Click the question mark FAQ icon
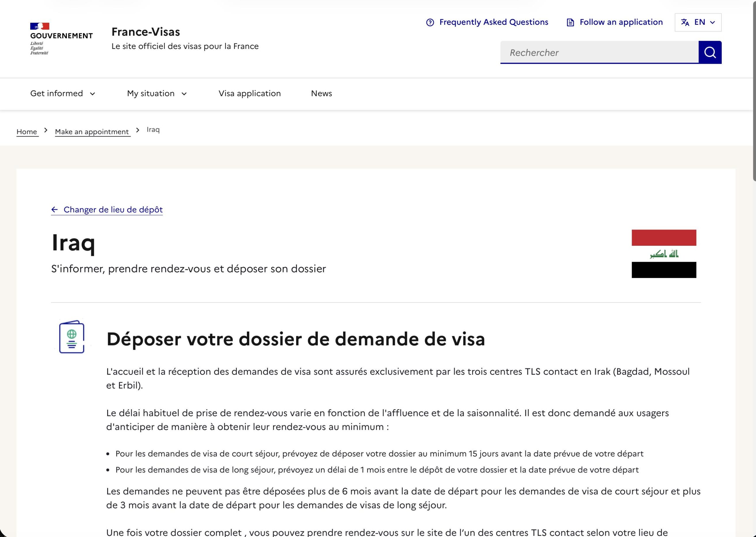 (430, 22)
